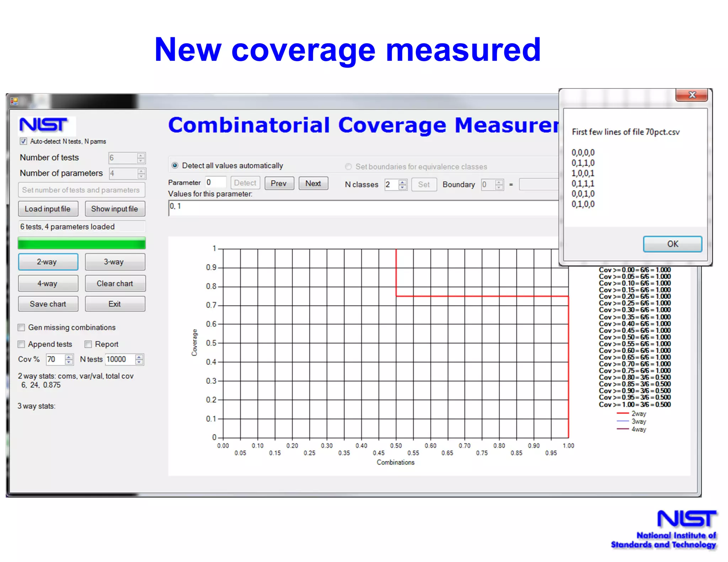Click the 2way red legend line
728x562 pixels.
623,414
